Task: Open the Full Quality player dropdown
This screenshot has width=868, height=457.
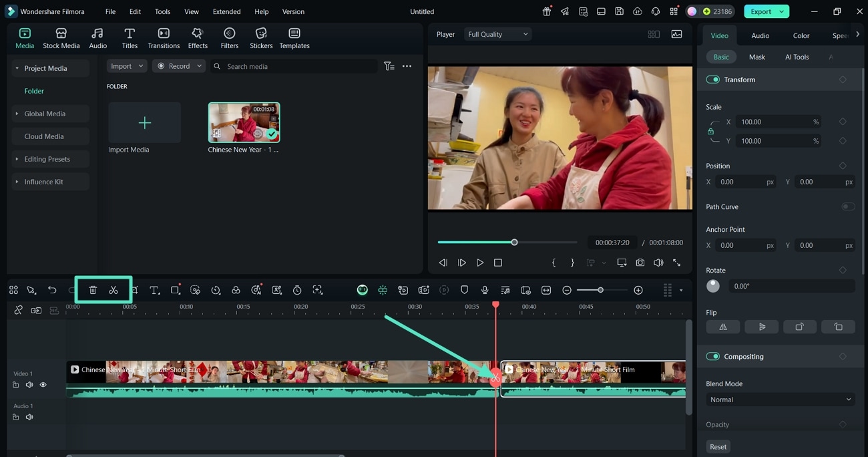Action: [497, 34]
